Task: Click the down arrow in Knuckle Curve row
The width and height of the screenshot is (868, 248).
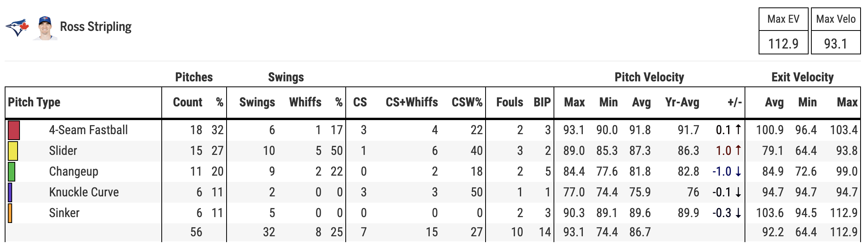Action: point(738,192)
